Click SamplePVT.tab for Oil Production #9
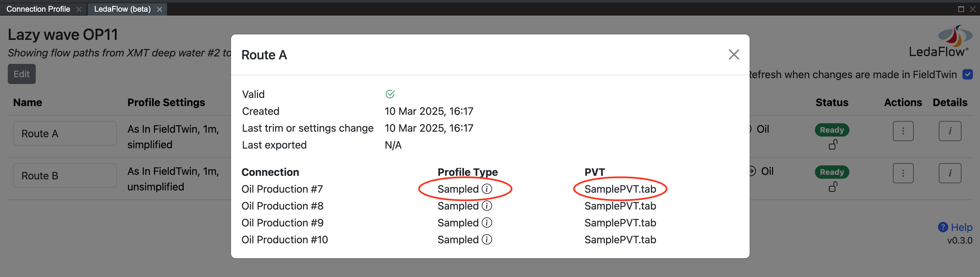The height and width of the screenshot is (277, 980). (620, 223)
